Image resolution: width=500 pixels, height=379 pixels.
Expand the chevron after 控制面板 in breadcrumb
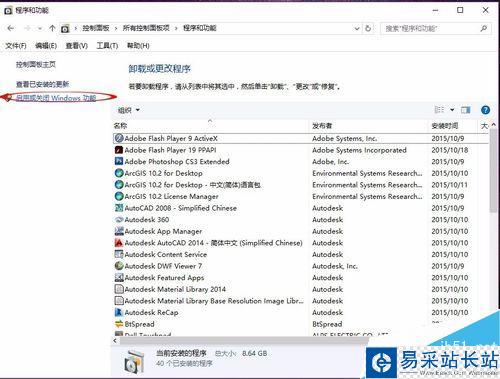(x=116, y=29)
